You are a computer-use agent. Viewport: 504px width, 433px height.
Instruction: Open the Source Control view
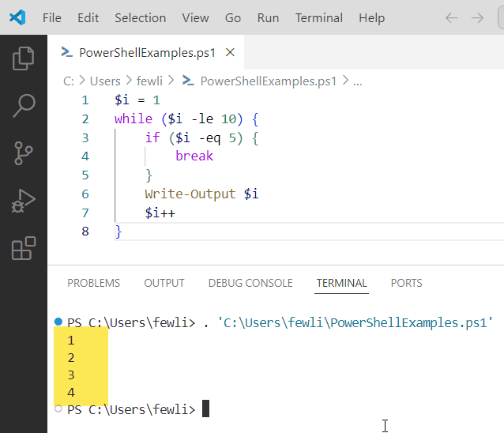pos(24,152)
